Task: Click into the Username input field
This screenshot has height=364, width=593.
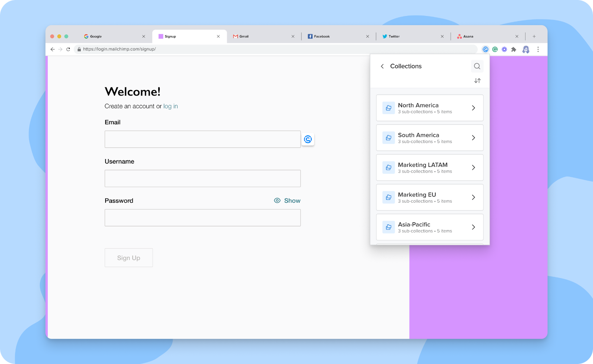Action: (203, 178)
